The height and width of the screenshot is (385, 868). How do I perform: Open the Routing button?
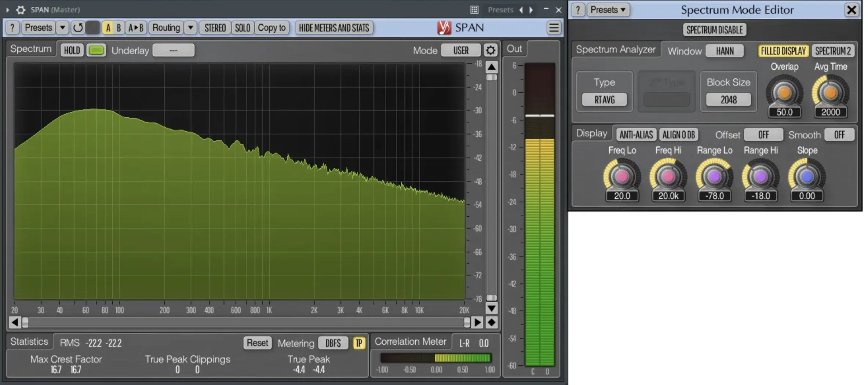(x=166, y=28)
